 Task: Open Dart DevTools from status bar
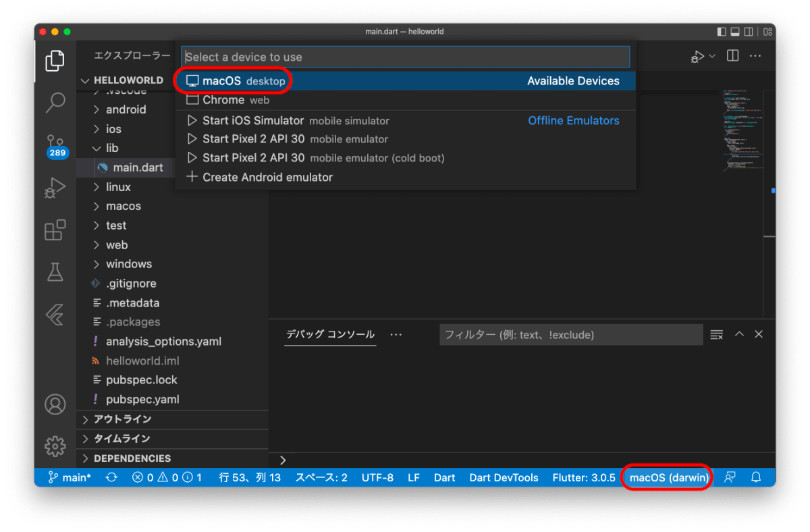(504, 477)
